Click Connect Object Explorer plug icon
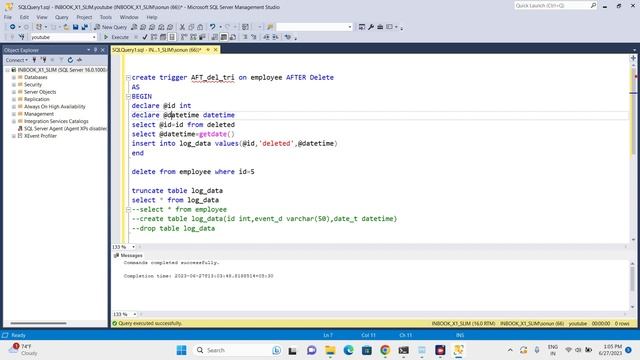 (34, 60)
